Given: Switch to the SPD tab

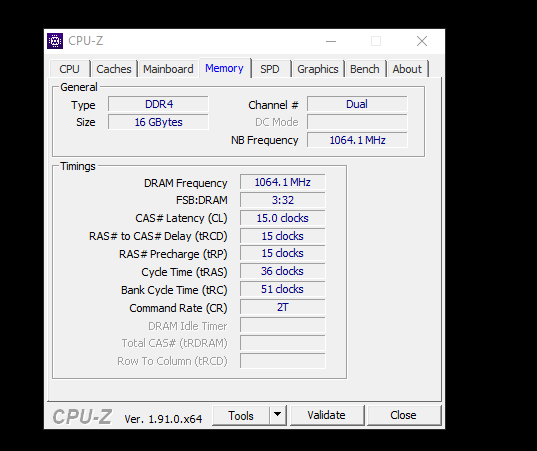Looking at the screenshot, I should [270, 69].
